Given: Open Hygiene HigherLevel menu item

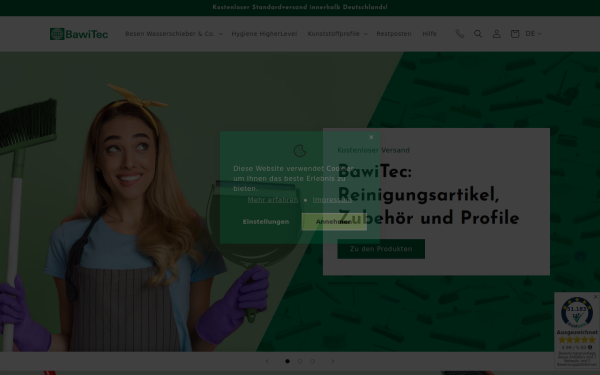Looking at the screenshot, I should click(x=264, y=34).
